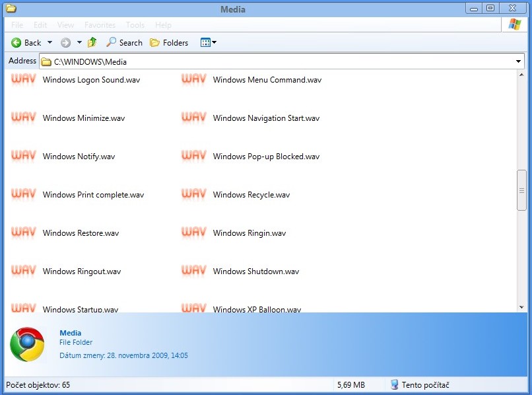Select WAV icon of Windows Recycle.wav
Screen dimensions: 532x395
point(193,194)
